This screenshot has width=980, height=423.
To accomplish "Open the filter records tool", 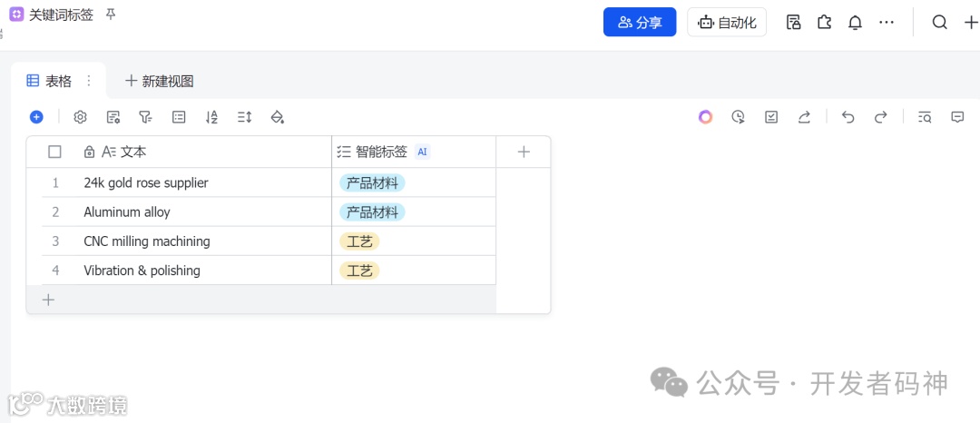I will [x=145, y=117].
